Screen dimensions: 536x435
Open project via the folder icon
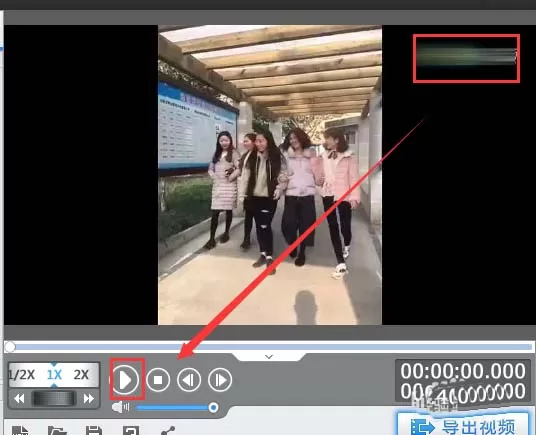[57, 430]
